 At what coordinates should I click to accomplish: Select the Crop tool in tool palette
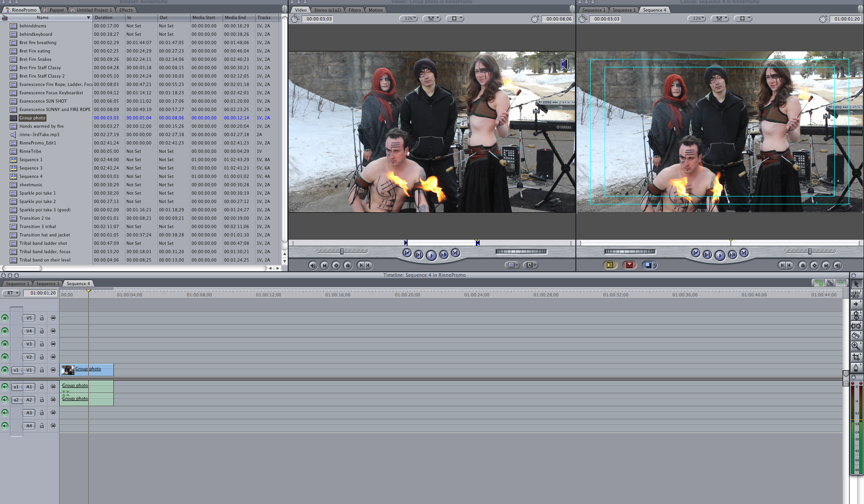click(x=856, y=357)
